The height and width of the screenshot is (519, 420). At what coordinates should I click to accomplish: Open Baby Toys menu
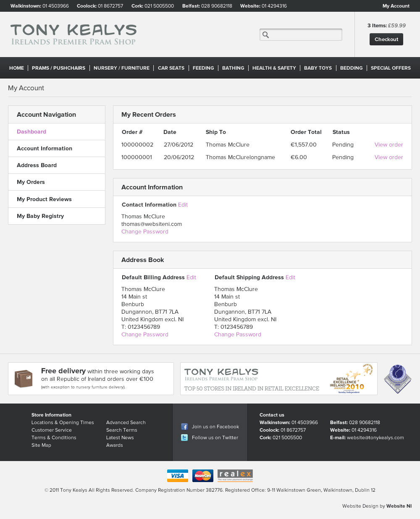tap(318, 68)
